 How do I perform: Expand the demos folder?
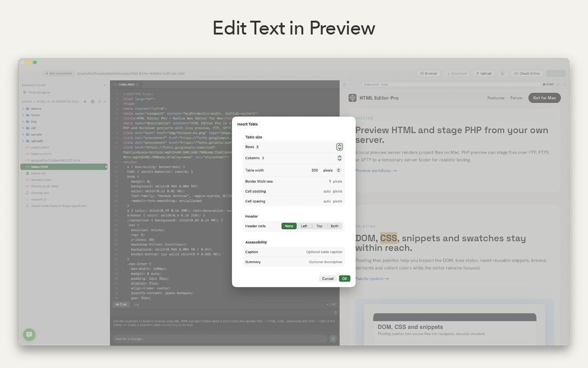pyautogui.click(x=23, y=109)
